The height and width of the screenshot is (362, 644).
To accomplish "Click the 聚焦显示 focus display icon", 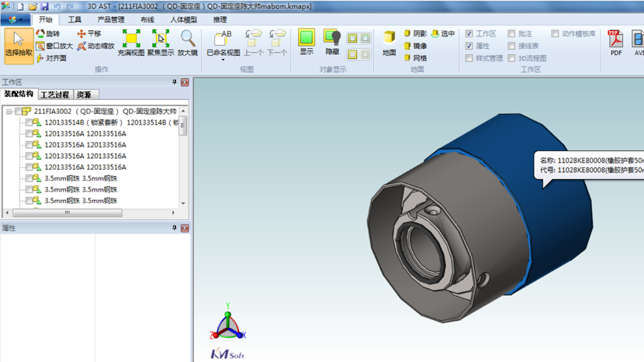I will pos(161,43).
